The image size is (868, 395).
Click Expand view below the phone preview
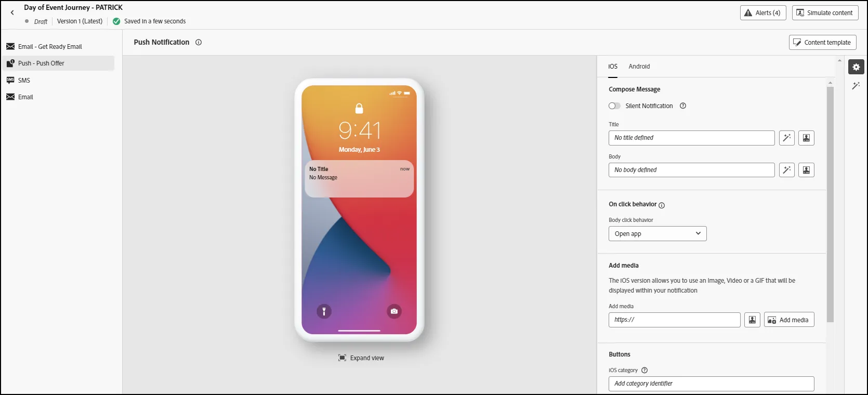pyautogui.click(x=361, y=358)
